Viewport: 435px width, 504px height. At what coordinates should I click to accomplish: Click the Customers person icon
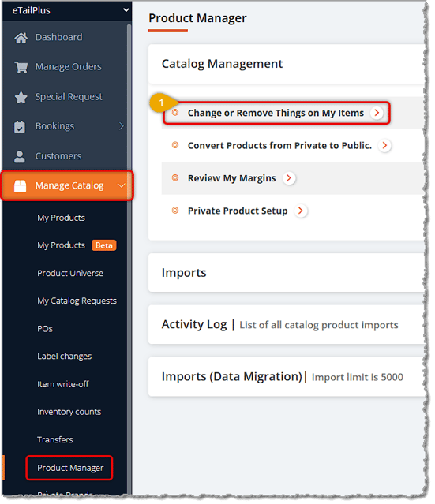20,156
